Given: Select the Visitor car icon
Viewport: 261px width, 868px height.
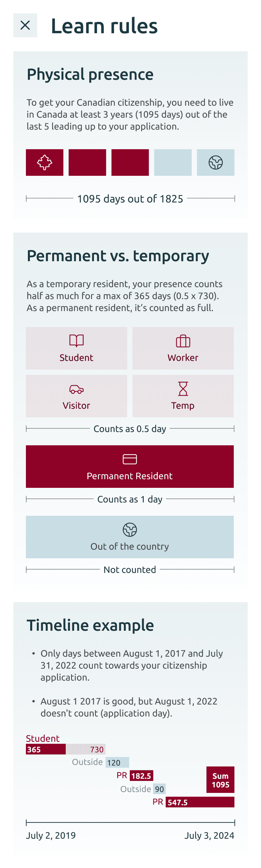Looking at the screenshot, I should click(76, 389).
